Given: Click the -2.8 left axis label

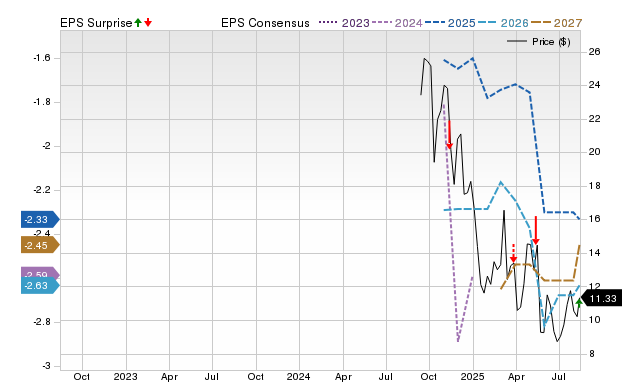Looking at the screenshot, I should [x=42, y=322].
